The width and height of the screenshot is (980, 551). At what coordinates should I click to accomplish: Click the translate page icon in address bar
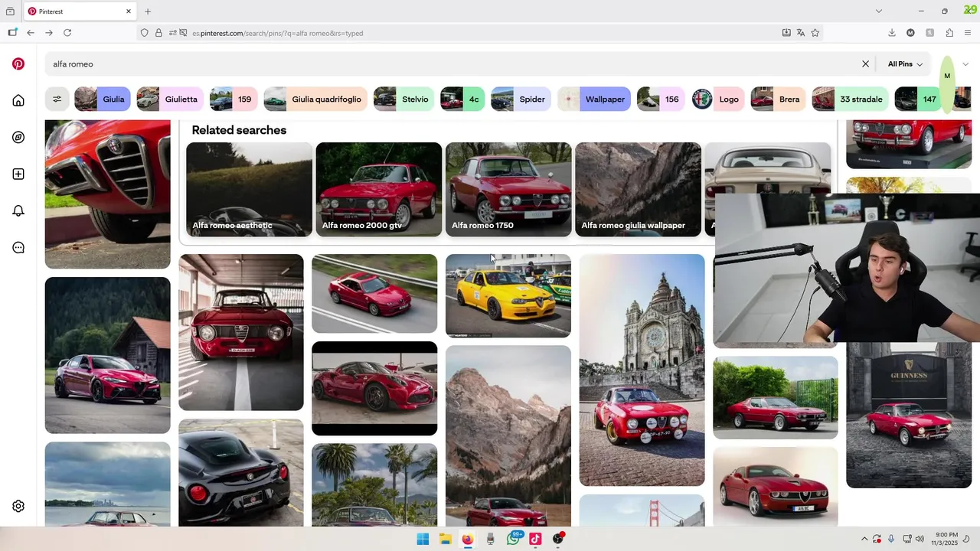point(801,33)
